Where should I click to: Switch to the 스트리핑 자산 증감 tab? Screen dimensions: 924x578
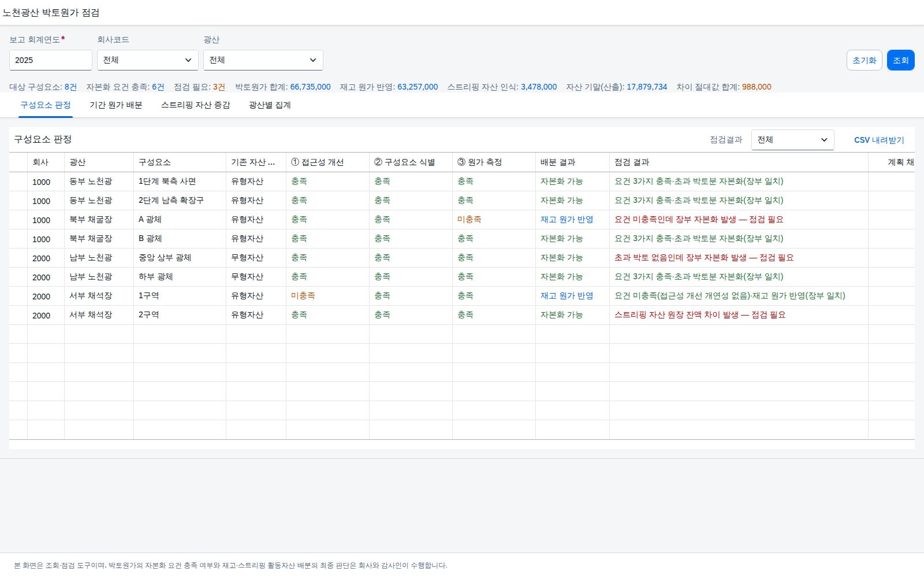[x=196, y=105]
